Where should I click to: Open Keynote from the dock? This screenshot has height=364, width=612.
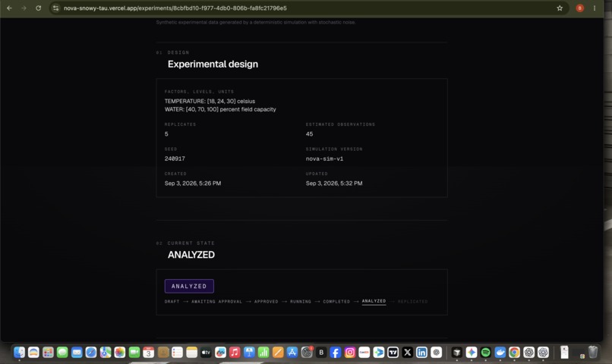(249, 353)
